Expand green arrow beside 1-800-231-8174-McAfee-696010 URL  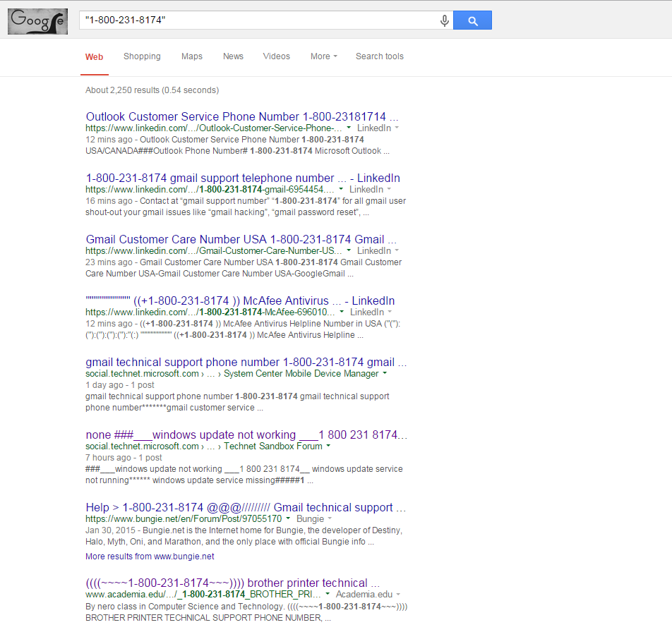342,312
